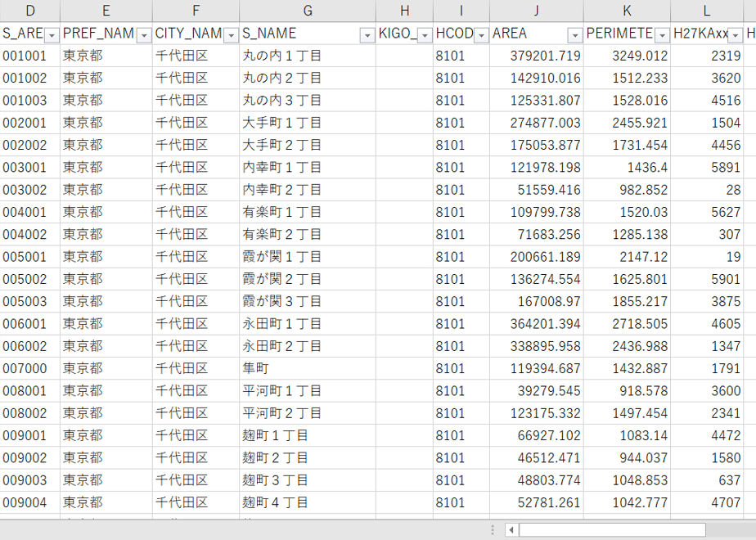The width and height of the screenshot is (756, 540).
Task: Click cell 平河町２丁目
Action: pos(308,413)
